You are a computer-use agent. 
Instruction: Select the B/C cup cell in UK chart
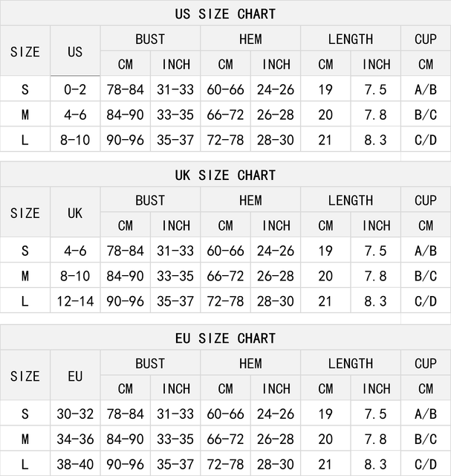tap(426, 276)
